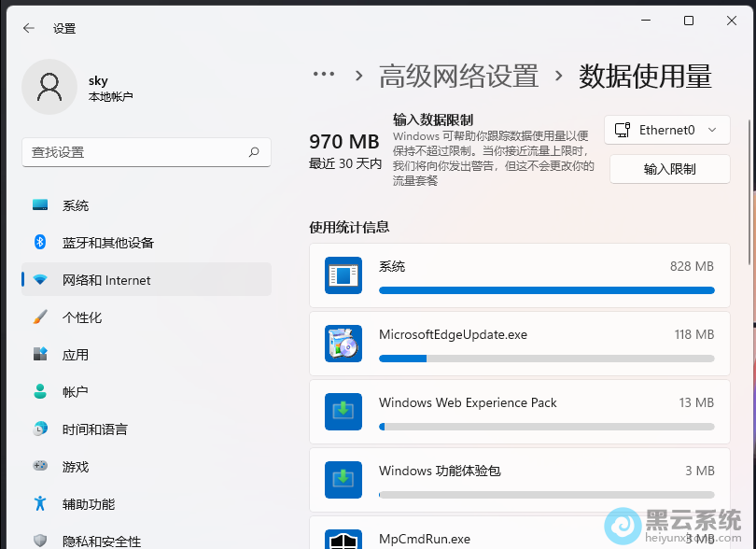The height and width of the screenshot is (549, 756).
Task: Expand the breadcrumb ellipsis menu
Action: click(322, 75)
